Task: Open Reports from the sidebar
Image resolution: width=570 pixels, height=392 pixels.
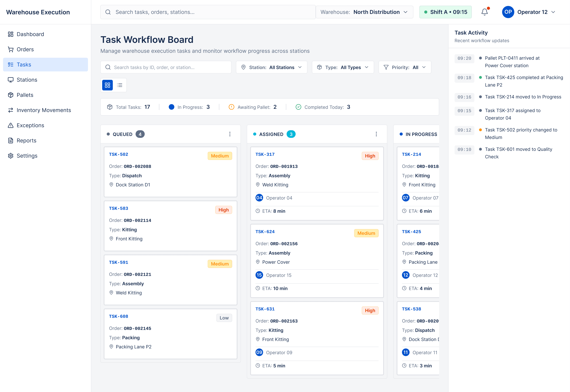Action: coord(26,140)
